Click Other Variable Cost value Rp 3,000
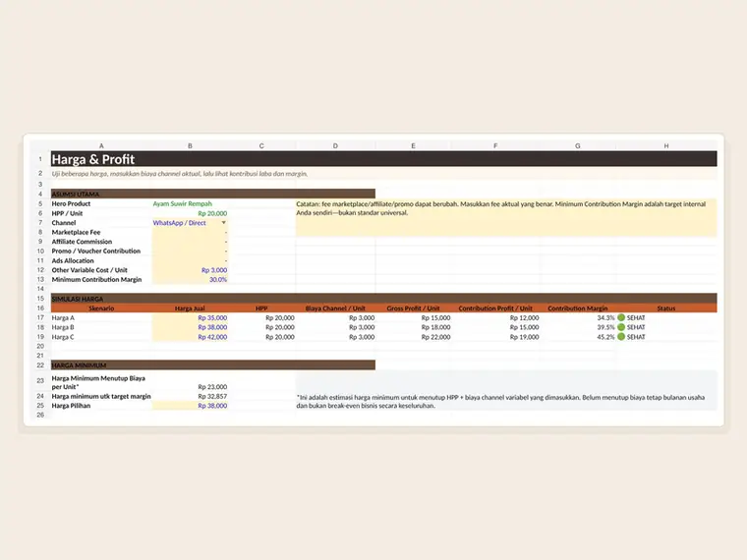The width and height of the screenshot is (747, 560). [x=214, y=270]
